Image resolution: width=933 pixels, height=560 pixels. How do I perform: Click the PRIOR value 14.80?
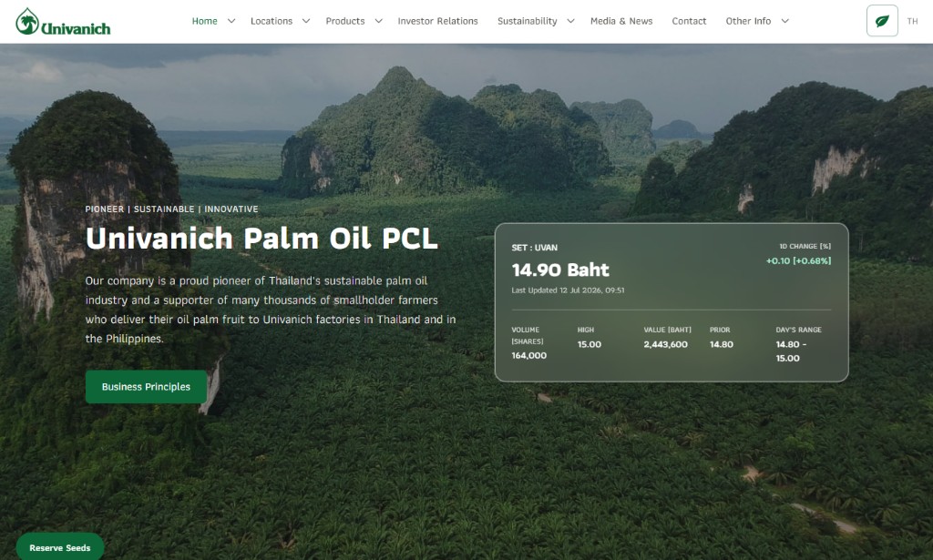click(722, 344)
